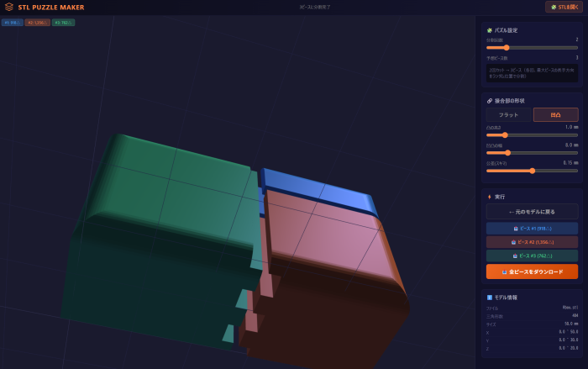The height and width of the screenshot is (369, 588).
Task: Toggle piece #3 green tag in viewport
Action: [63, 23]
